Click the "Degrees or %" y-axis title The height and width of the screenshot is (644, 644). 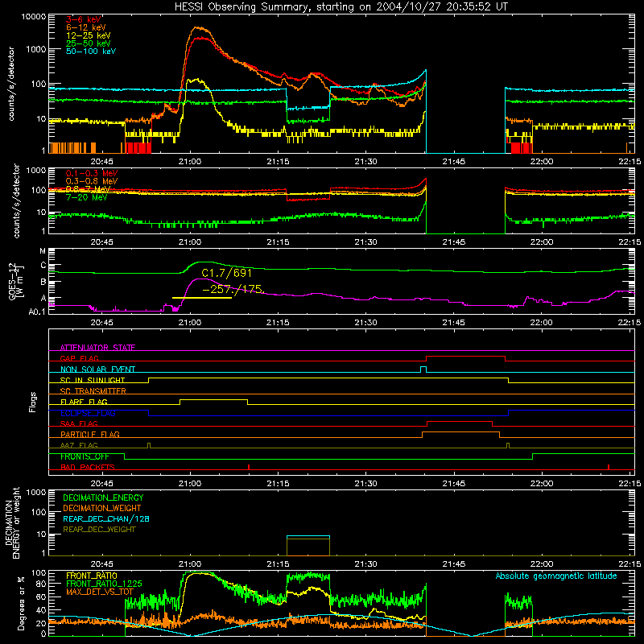point(21,603)
